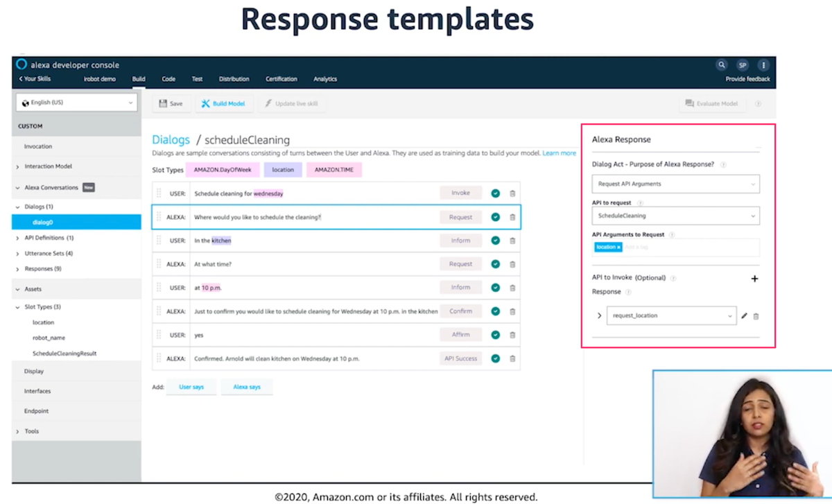Viewport: 832px width, 504px height.
Task: Open the English (US) language dropdown
Action: [76, 103]
